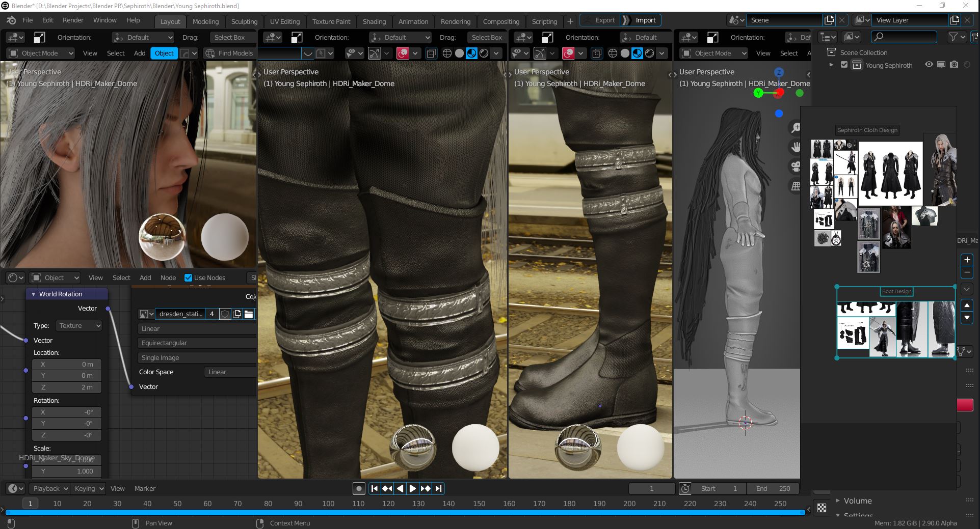The image size is (980, 529).
Task: Toggle Young Sephiroth monitor viewport icon
Action: 941,65
